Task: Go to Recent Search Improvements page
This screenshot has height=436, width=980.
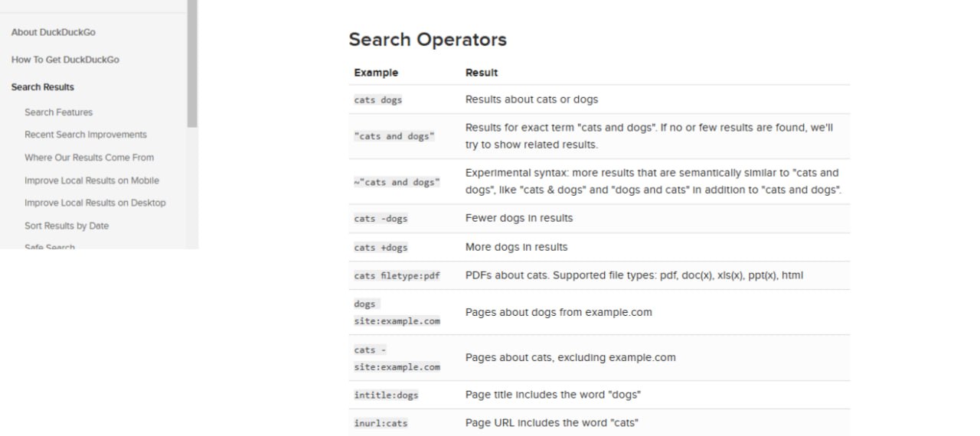Action: click(x=86, y=135)
